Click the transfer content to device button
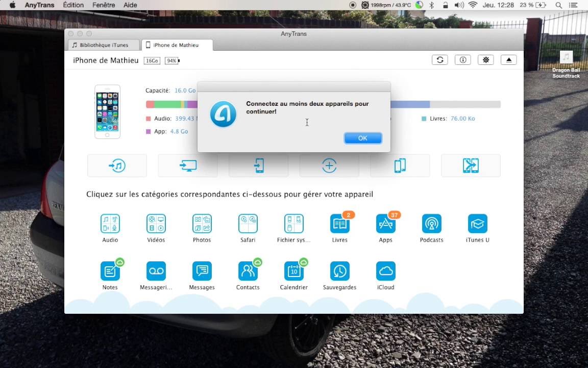 click(x=259, y=166)
